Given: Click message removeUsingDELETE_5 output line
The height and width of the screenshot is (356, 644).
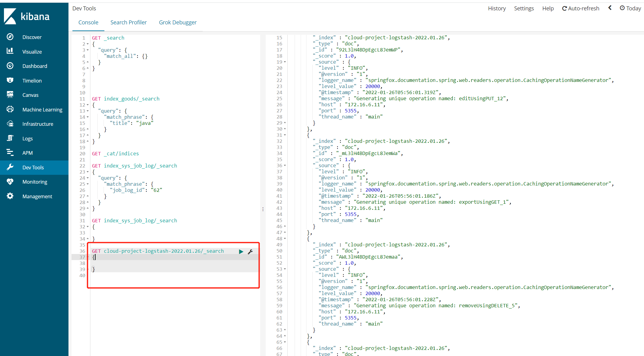Looking at the screenshot, I should (x=419, y=306).
